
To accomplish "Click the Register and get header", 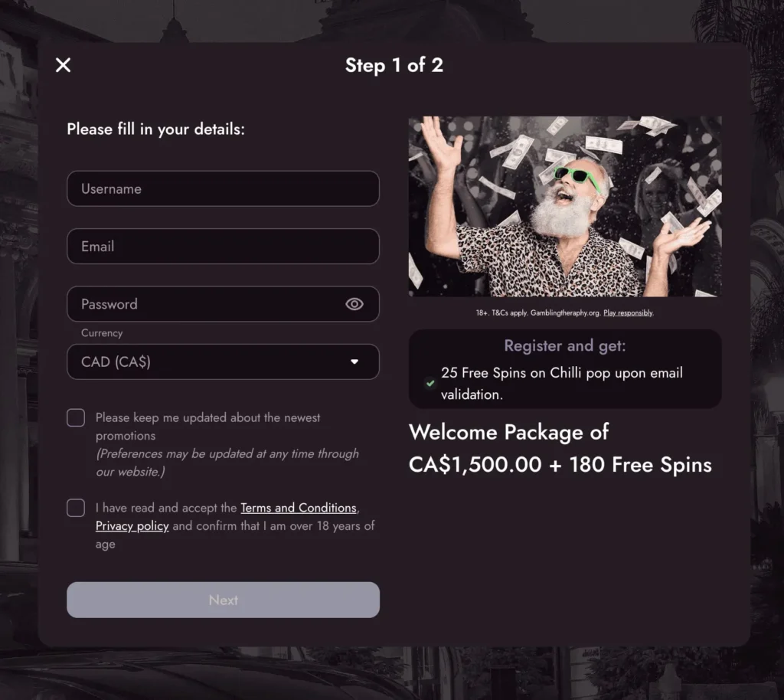I will 564,345.
